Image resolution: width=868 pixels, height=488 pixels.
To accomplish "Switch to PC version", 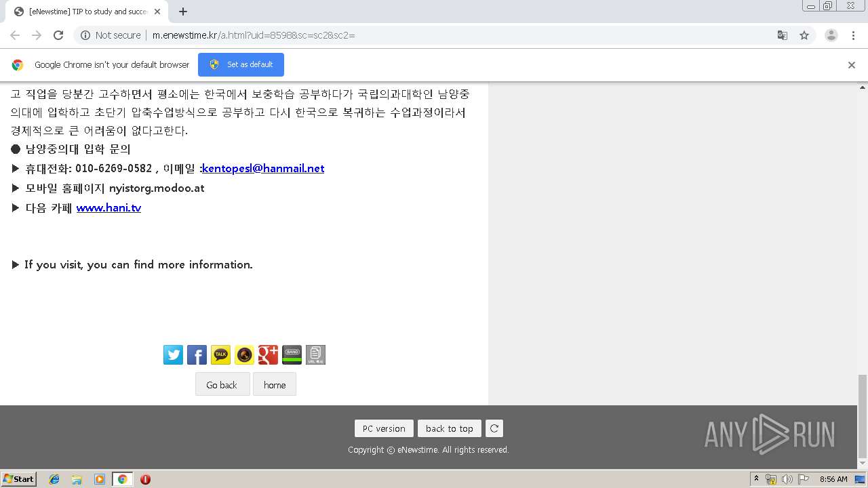I will click(x=384, y=428).
